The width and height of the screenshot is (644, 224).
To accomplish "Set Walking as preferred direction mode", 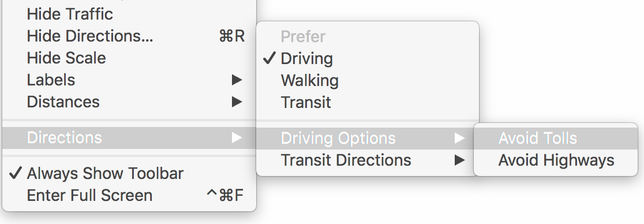I will pos(368,80).
